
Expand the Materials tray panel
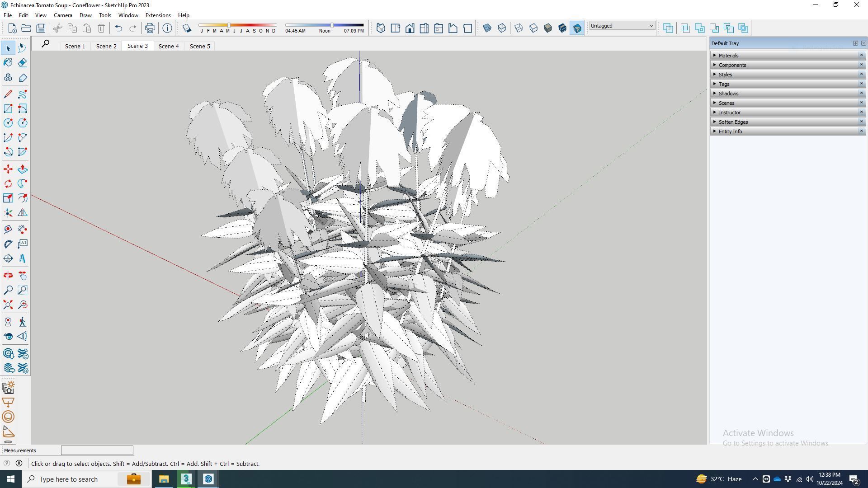[x=728, y=56]
